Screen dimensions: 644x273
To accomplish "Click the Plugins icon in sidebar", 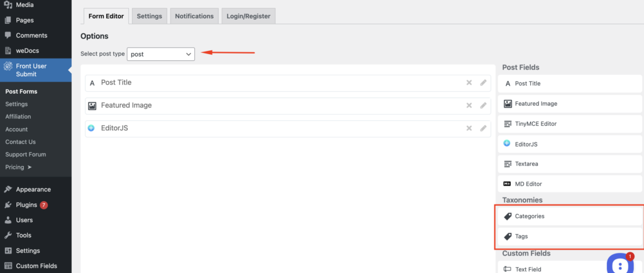I will 8,205.
